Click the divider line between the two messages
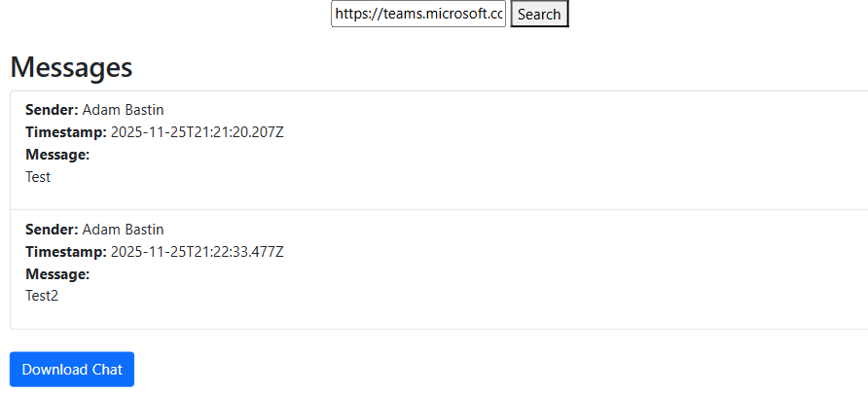The width and height of the screenshot is (868, 394). 438,209
